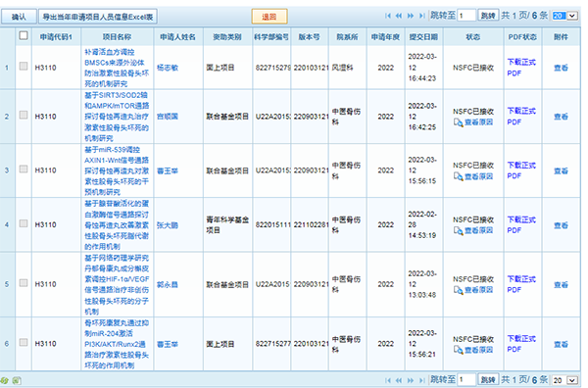
Task: Go to last page in top pager
Action: pyautogui.click(x=421, y=16)
